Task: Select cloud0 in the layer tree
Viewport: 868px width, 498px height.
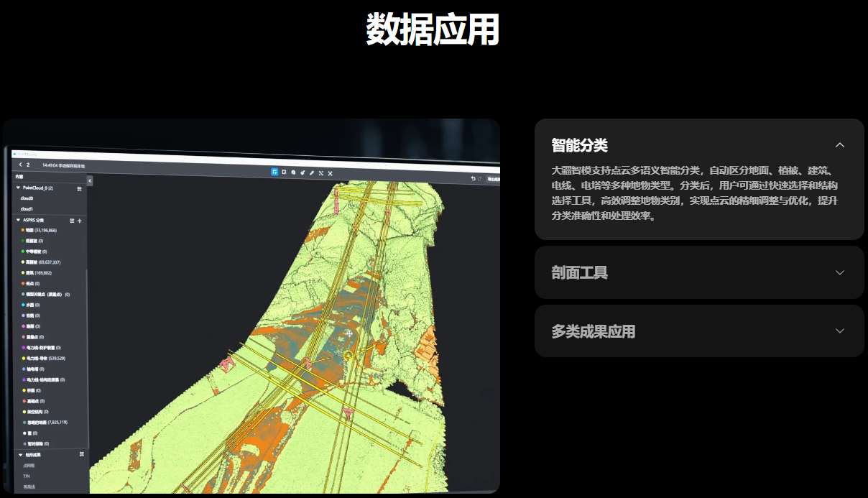Action: pos(27,198)
